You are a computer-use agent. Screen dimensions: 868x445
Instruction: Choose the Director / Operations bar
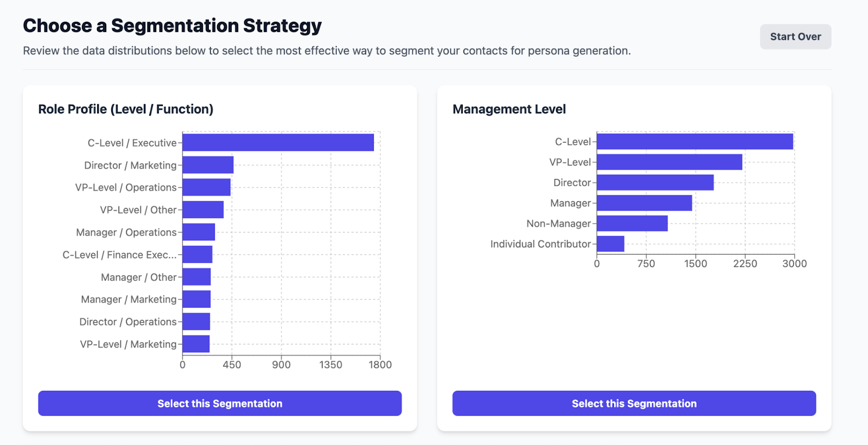(196, 322)
